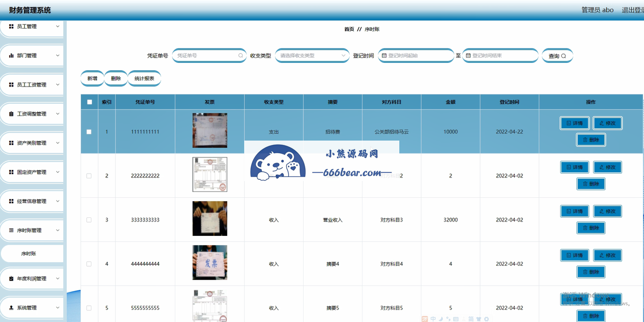Click 修改 button for voucher 2222222222
Screen dimensions: 644x322
608,167
